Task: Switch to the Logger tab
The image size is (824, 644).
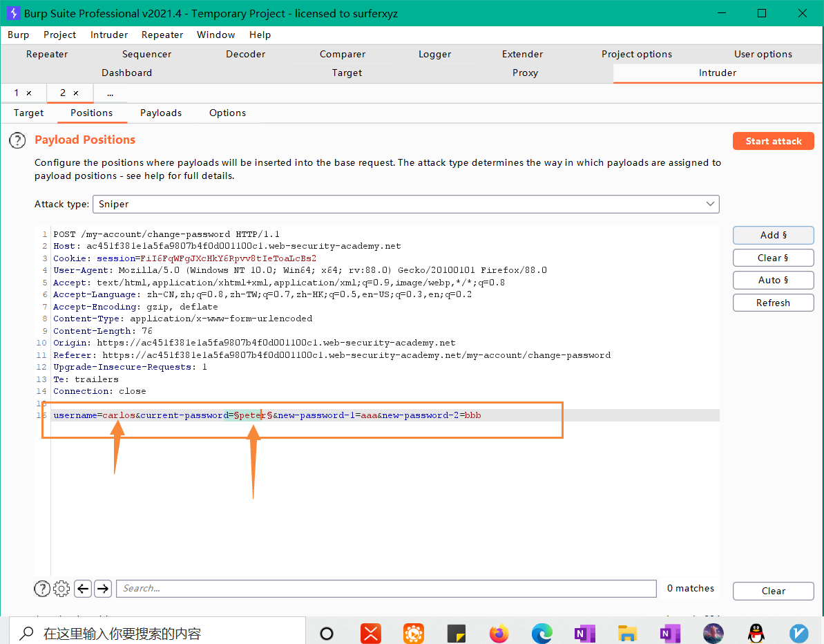Action: click(434, 54)
